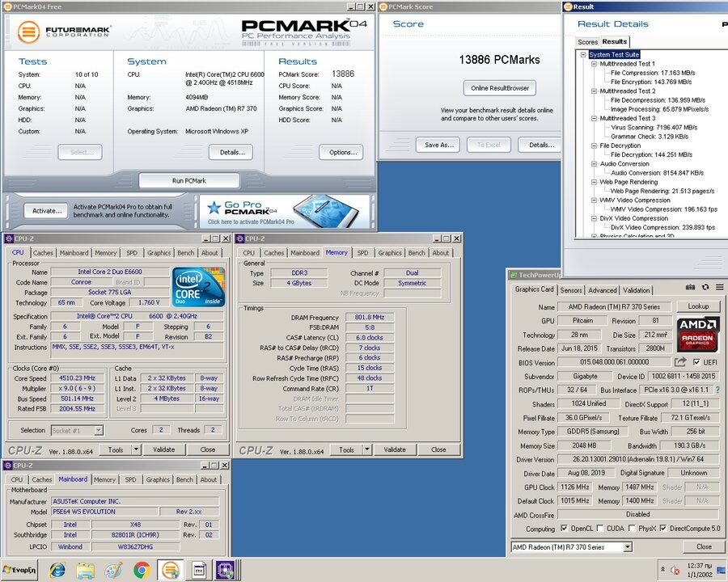Click the BIOS export arrow icon
The width and height of the screenshot is (728, 582).
click(680, 362)
